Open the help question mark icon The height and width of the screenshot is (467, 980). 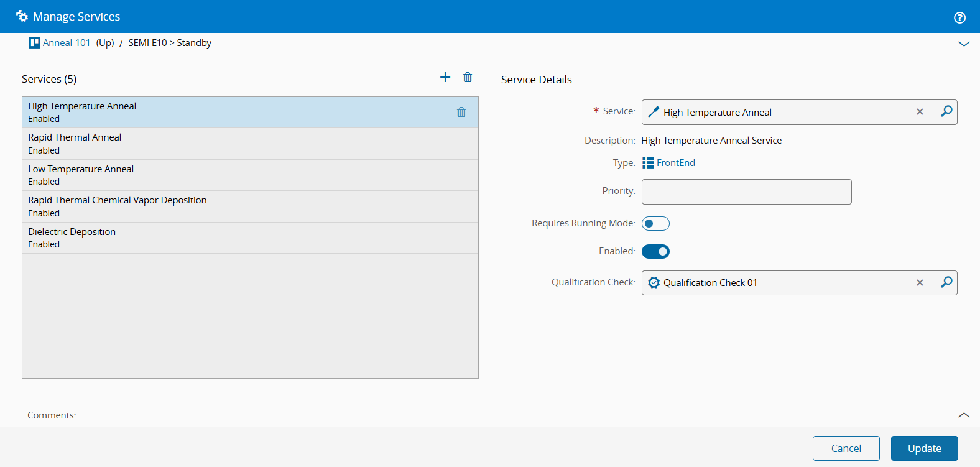tap(959, 17)
